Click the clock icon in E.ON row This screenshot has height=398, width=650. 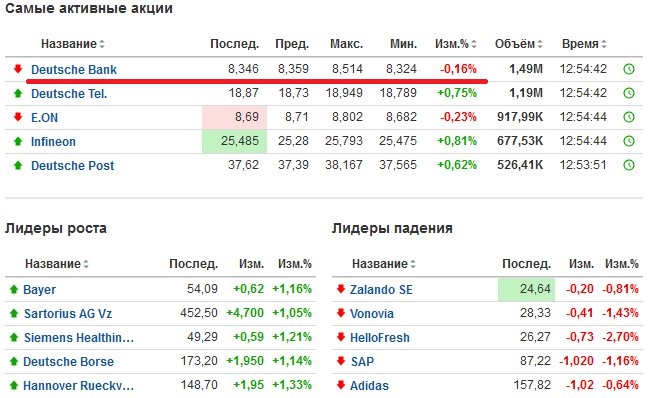click(x=629, y=117)
